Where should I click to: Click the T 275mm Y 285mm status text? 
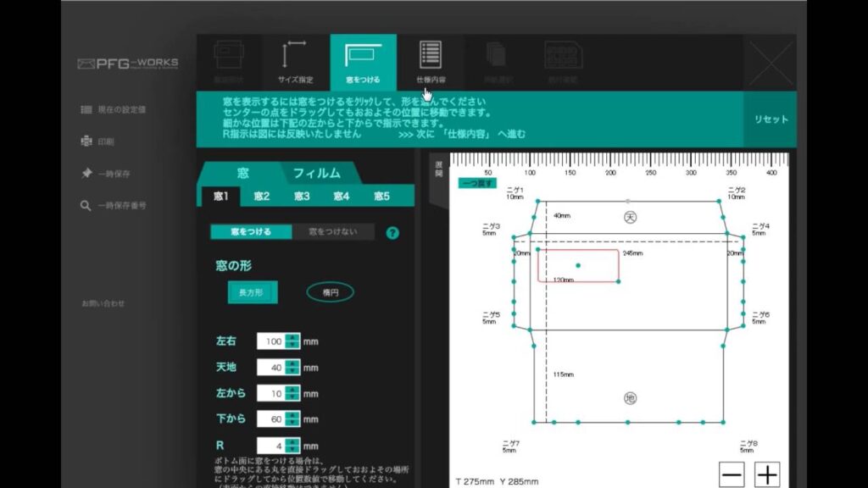[x=497, y=482]
